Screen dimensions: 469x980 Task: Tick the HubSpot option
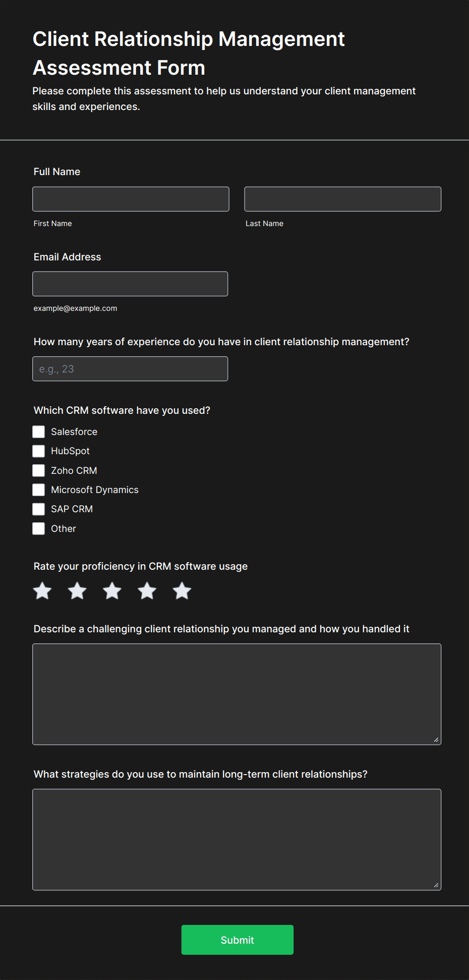point(38,451)
